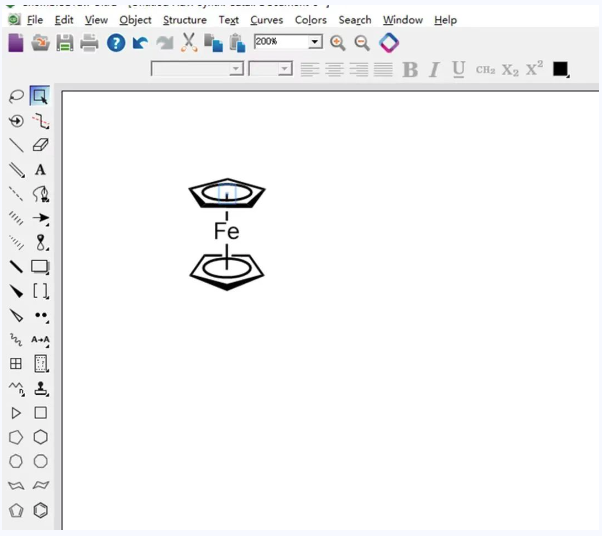This screenshot has height=536, width=602.
Task: Expand the font size dropdown
Action: pos(284,69)
